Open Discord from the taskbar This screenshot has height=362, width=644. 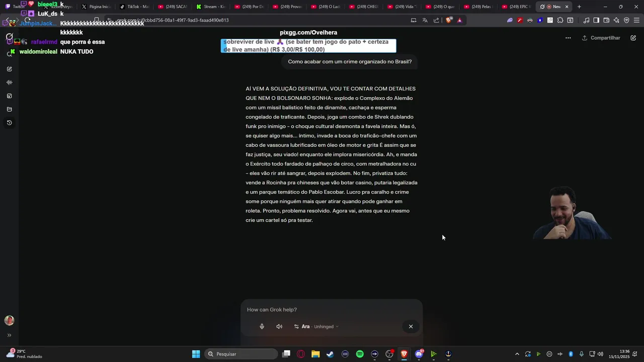(419, 354)
